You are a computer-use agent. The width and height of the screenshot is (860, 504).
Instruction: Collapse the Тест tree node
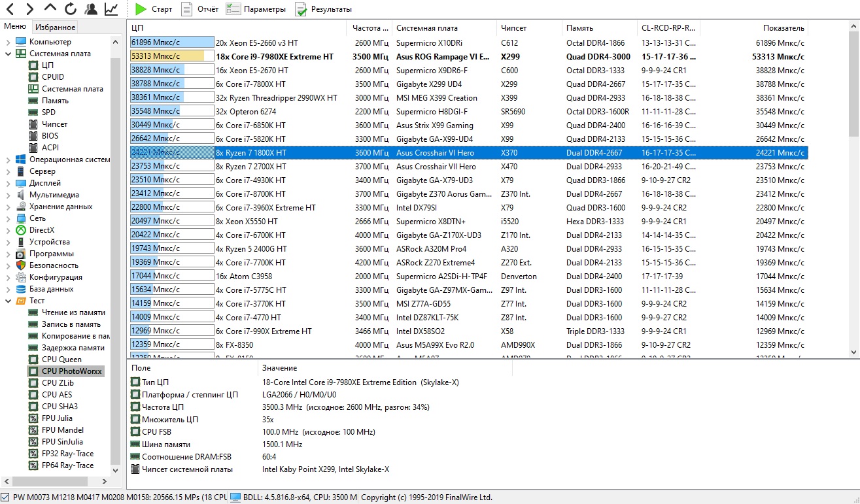[x=7, y=301]
